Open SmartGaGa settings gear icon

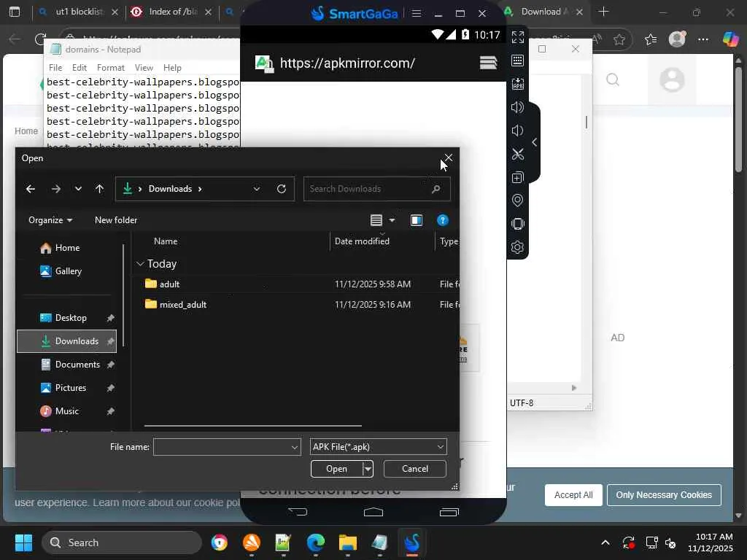517,246
